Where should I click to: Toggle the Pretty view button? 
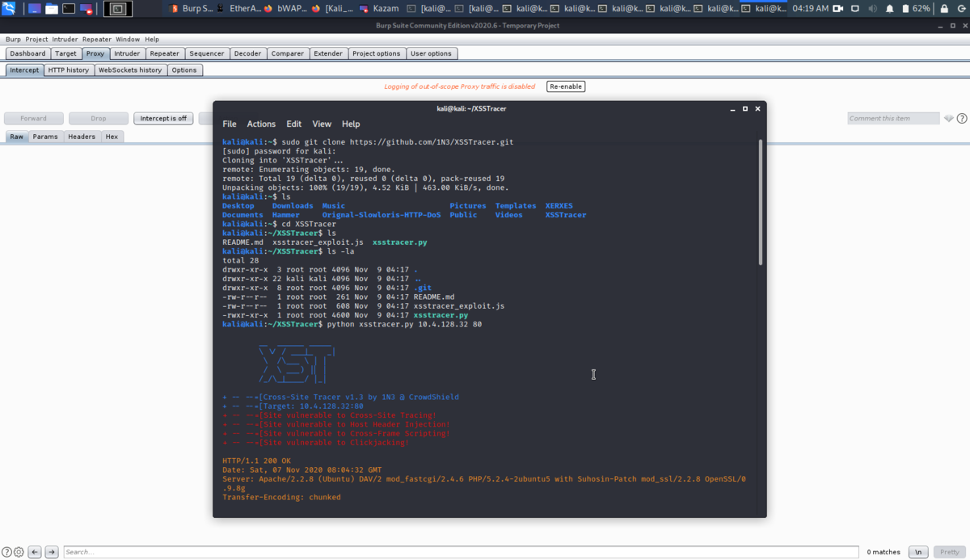949,552
